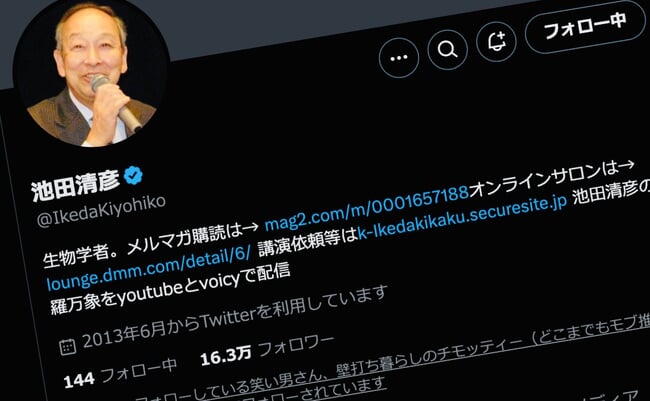Open the 16.3万 フォロワー followers list
650x401 pixels.
[267, 351]
